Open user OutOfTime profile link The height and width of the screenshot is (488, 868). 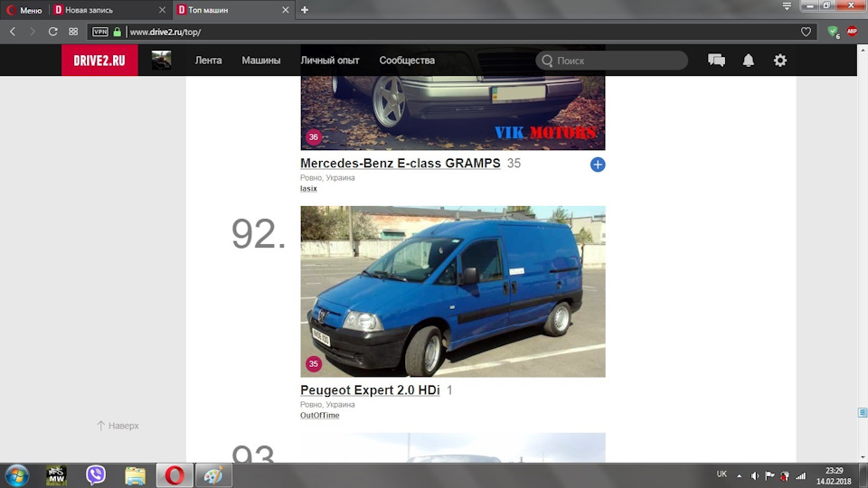click(x=319, y=416)
